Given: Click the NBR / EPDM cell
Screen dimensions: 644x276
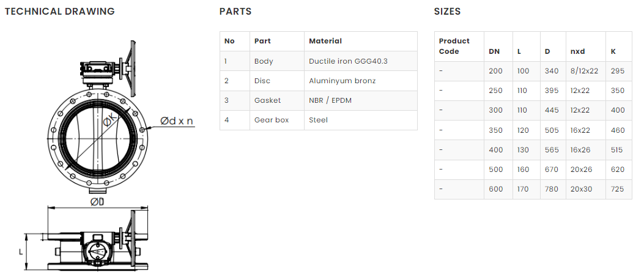Looking at the screenshot, I should [x=330, y=100].
